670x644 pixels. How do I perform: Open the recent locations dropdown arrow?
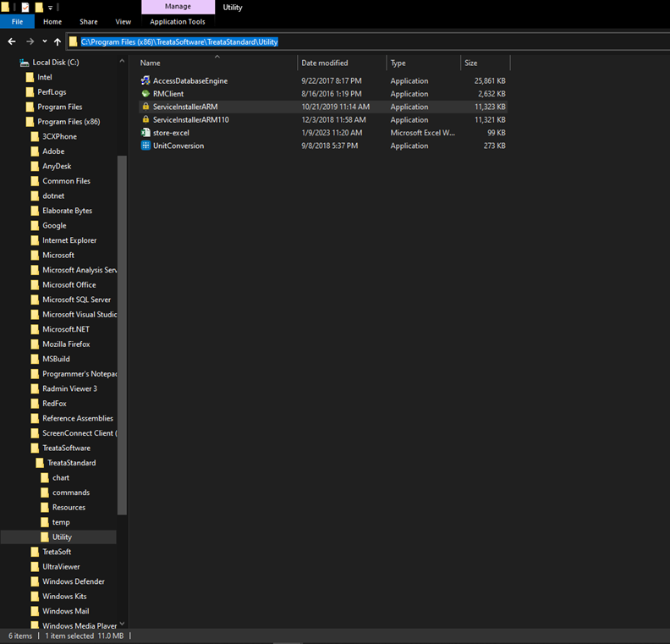[45, 41]
